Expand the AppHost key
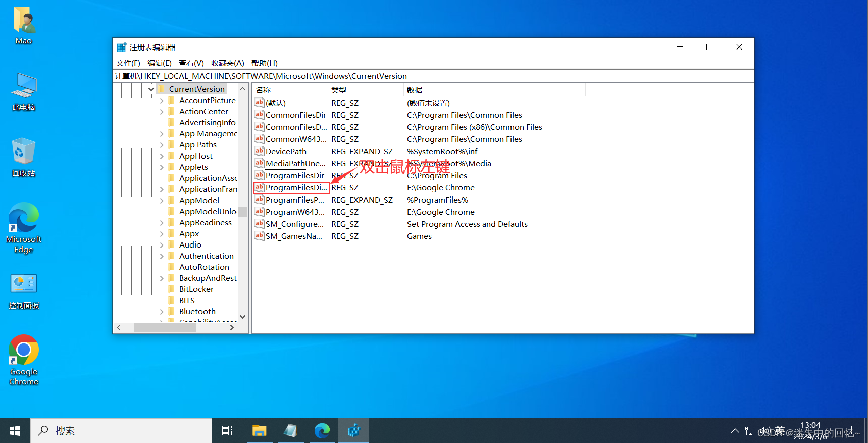 click(162, 156)
